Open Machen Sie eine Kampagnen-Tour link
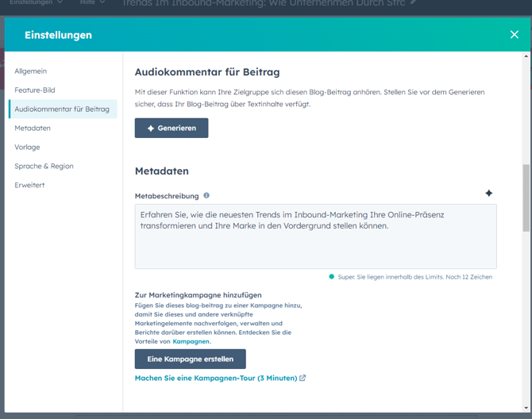 click(x=215, y=379)
